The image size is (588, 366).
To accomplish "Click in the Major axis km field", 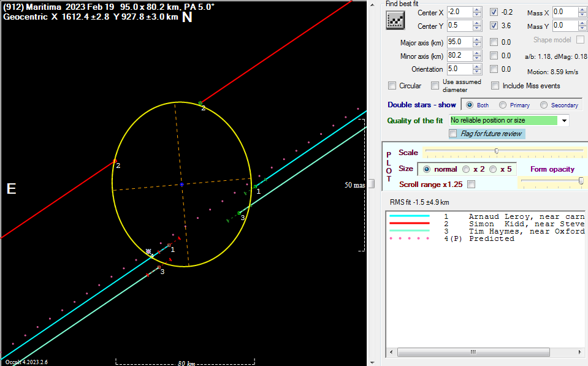I will point(458,42).
